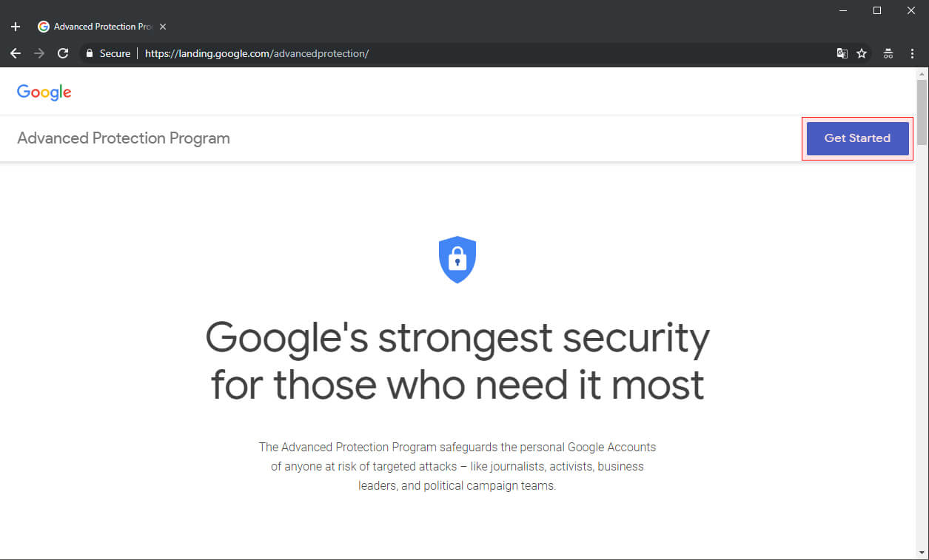Click the Forward navigation arrow

pos(38,53)
